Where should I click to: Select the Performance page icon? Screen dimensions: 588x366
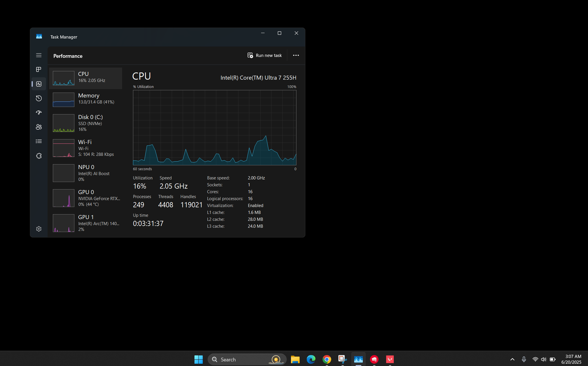click(39, 84)
